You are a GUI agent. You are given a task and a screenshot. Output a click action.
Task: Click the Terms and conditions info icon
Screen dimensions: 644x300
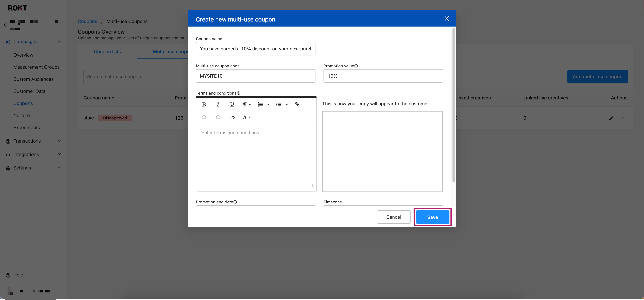(238, 93)
